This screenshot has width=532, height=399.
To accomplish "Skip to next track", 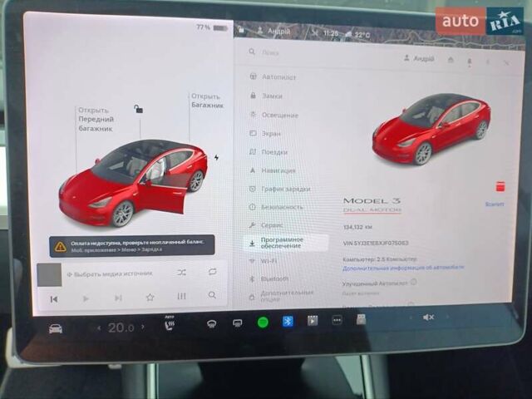I will pyautogui.click(x=118, y=298).
